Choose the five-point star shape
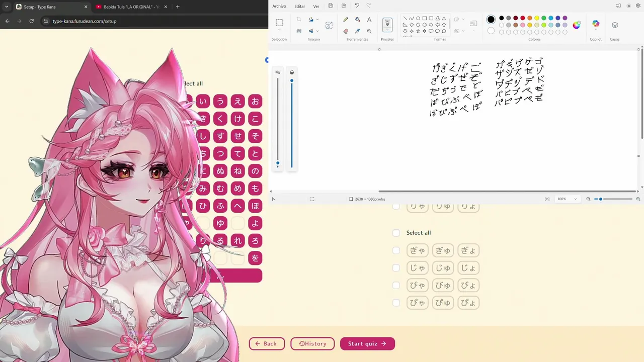The width and height of the screenshot is (644, 362). 418,31
